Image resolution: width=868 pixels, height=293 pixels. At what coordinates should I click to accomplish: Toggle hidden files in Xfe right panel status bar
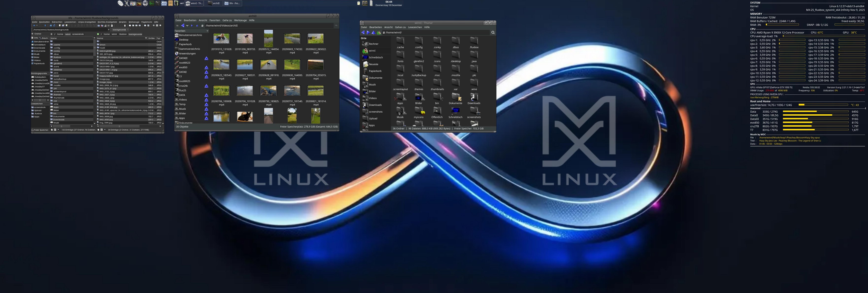click(x=98, y=130)
